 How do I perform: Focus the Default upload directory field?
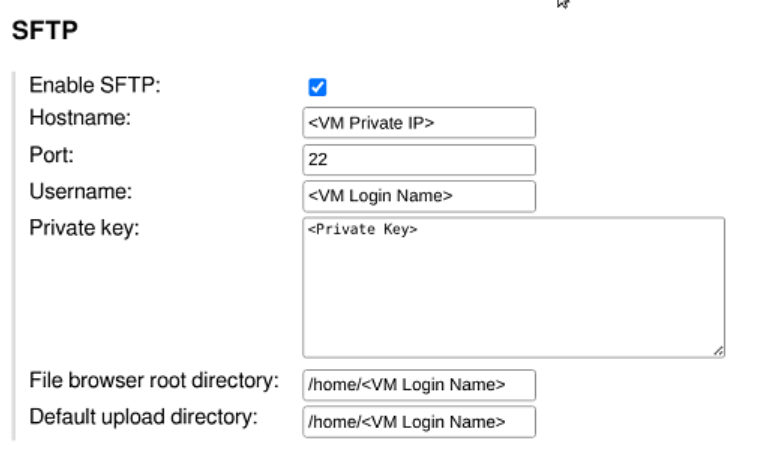click(419, 421)
